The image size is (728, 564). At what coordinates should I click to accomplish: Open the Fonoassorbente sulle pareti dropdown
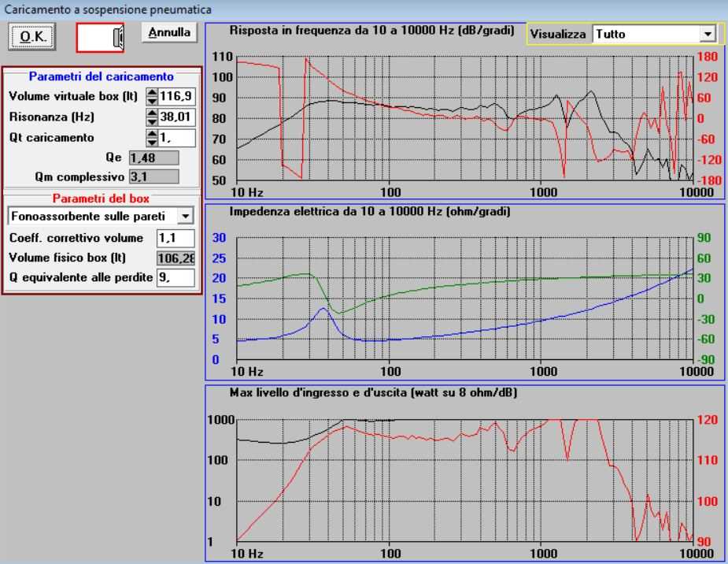point(185,216)
